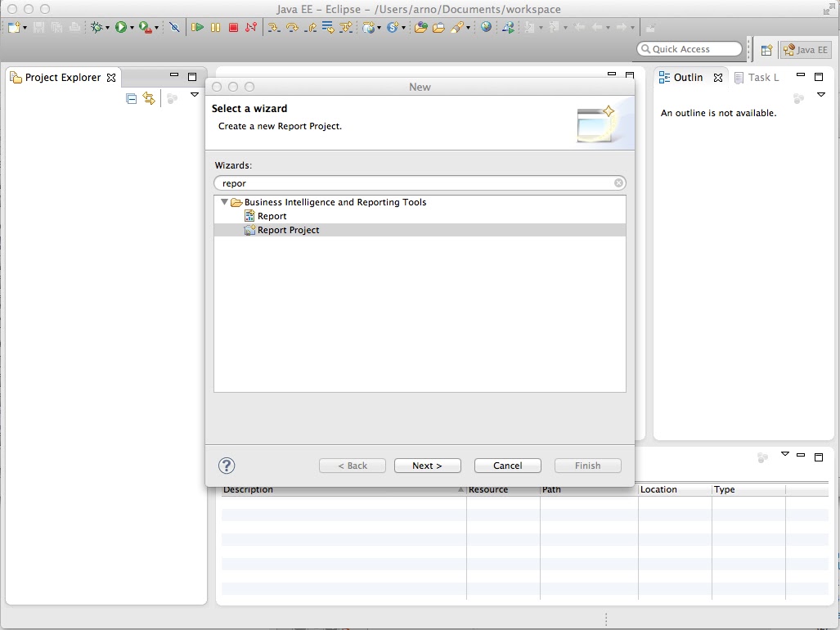The height and width of the screenshot is (630, 840).
Task: Open the External Tools dropdown arrow
Action: tap(156, 28)
